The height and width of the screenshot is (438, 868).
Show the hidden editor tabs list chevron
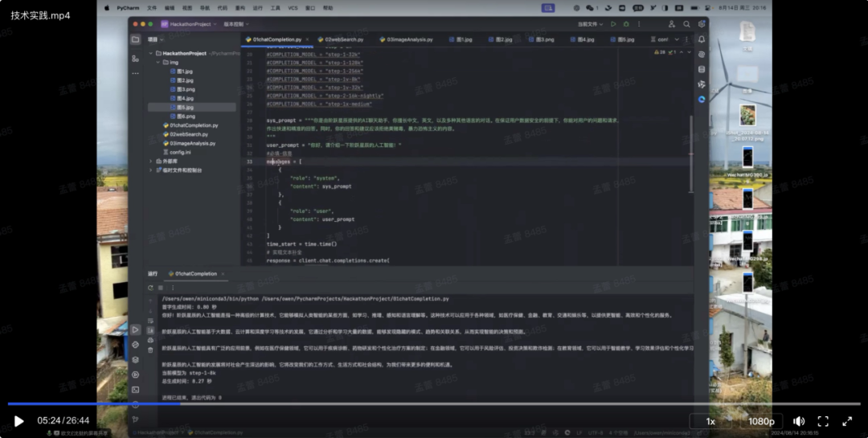click(x=677, y=40)
